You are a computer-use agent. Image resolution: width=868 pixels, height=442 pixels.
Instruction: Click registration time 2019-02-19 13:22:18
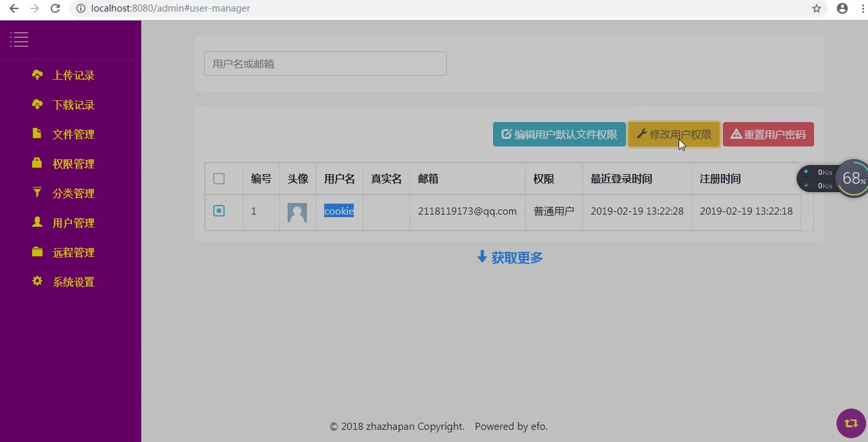(746, 211)
